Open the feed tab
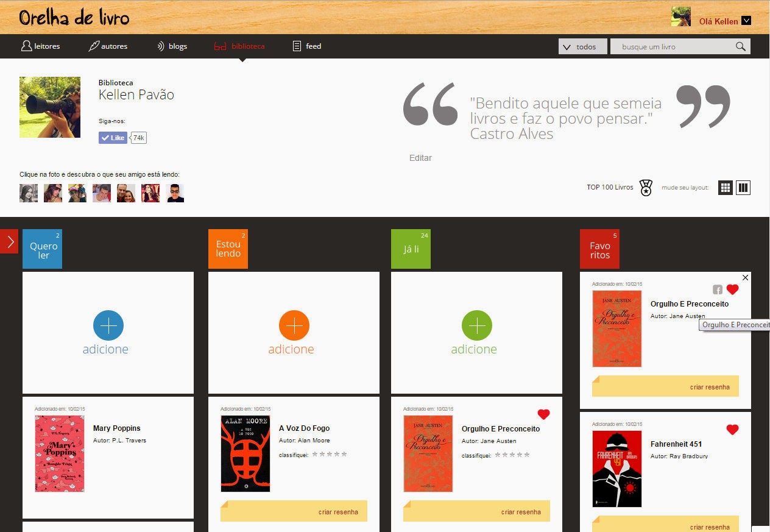The height and width of the screenshot is (532, 770). (x=307, y=46)
